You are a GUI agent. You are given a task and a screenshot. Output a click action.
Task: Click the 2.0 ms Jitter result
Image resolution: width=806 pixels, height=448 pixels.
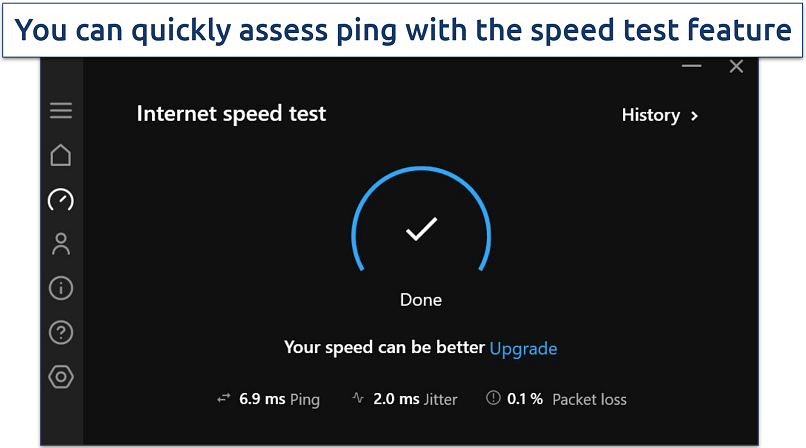pyautogui.click(x=415, y=399)
